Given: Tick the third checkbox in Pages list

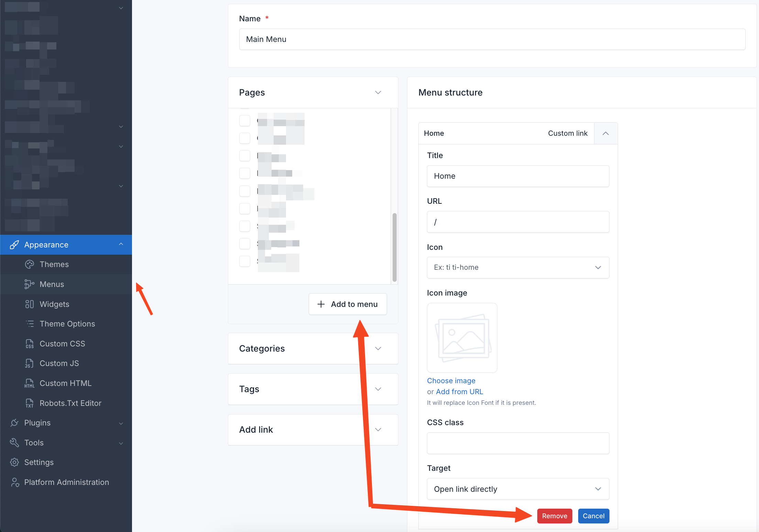Looking at the screenshot, I should pos(245,156).
